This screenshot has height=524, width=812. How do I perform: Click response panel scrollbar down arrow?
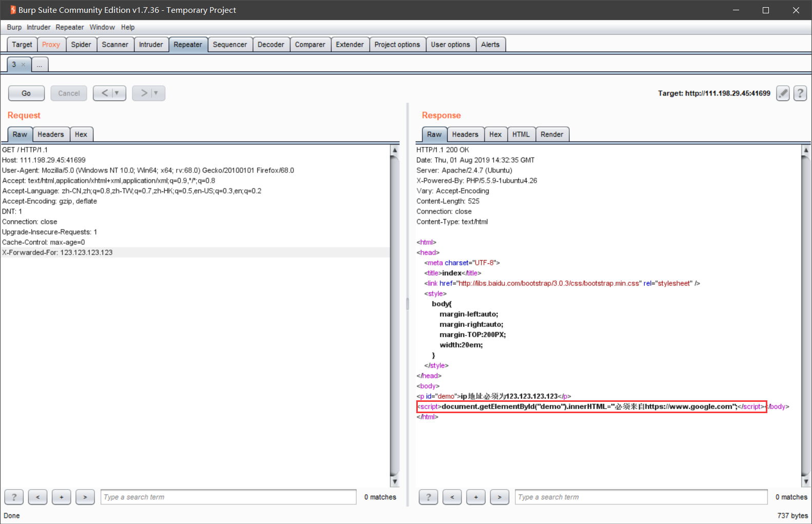pos(806,481)
